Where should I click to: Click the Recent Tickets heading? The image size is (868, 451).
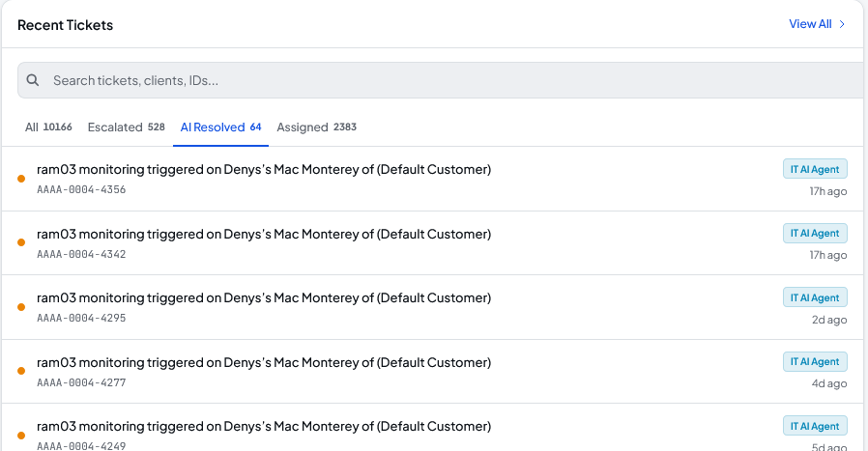tap(66, 25)
